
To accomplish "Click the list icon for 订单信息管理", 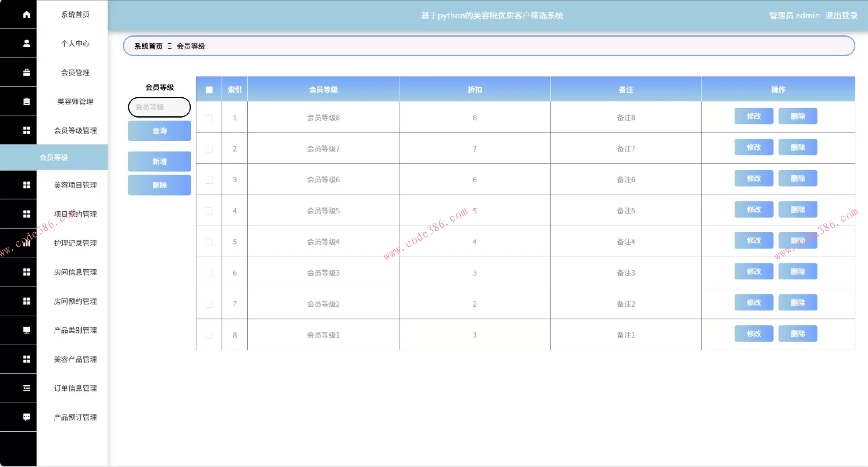I will point(27,388).
